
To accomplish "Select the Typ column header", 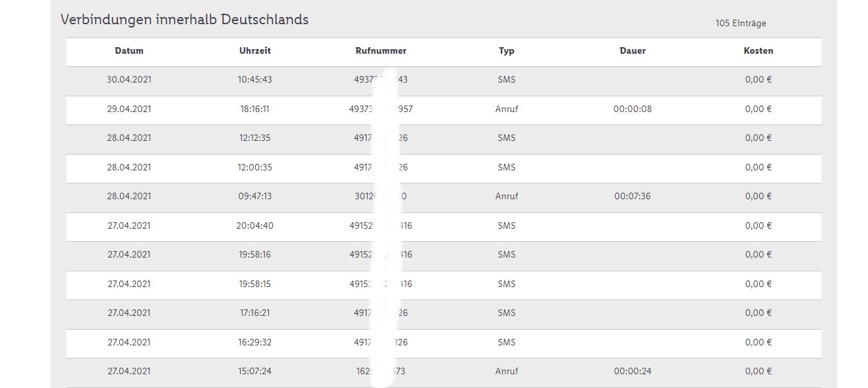I will coord(507,51).
